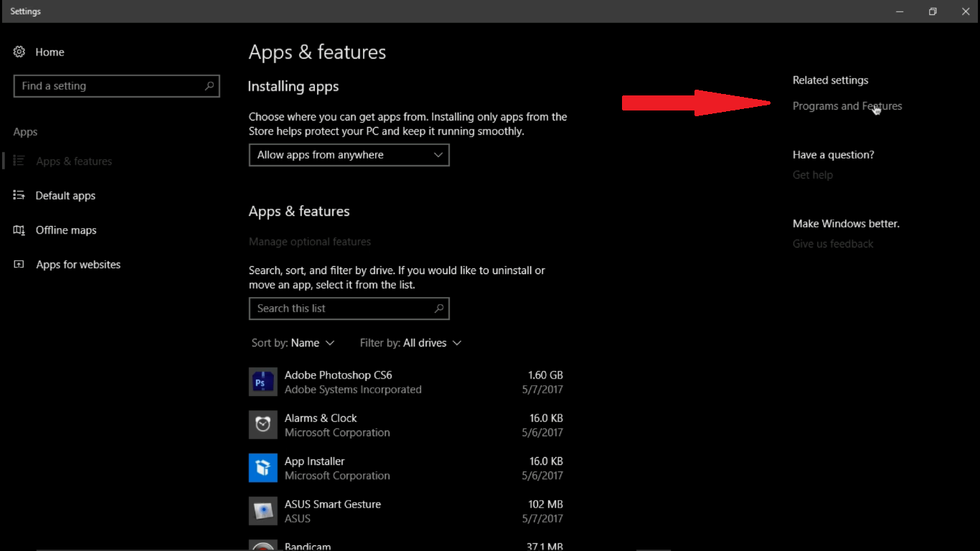The image size is (980, 551).
Task: Open the Allow apps from anywhere dropdown
Action: coord(349,155)
